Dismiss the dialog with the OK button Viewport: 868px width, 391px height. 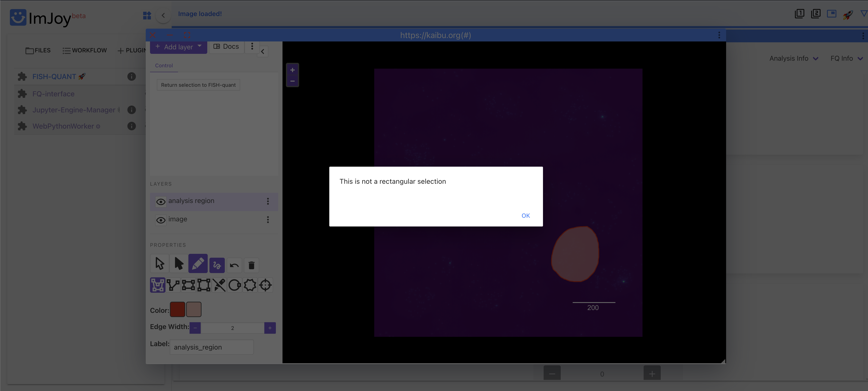point(525,216)
